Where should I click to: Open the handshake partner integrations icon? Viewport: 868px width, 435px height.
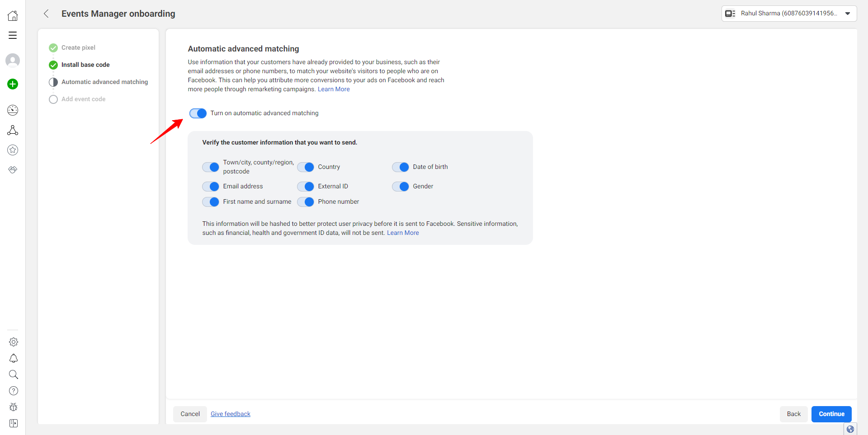pos(13,170)
